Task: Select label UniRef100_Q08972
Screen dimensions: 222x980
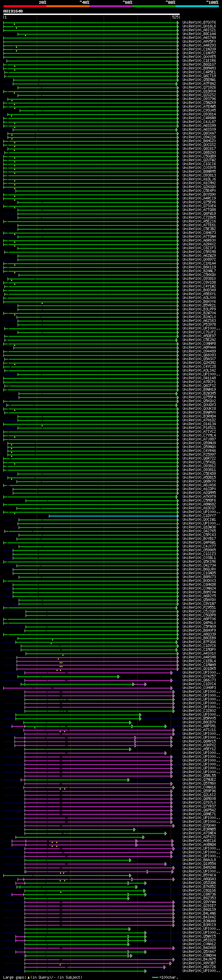Action: point(199,259)
